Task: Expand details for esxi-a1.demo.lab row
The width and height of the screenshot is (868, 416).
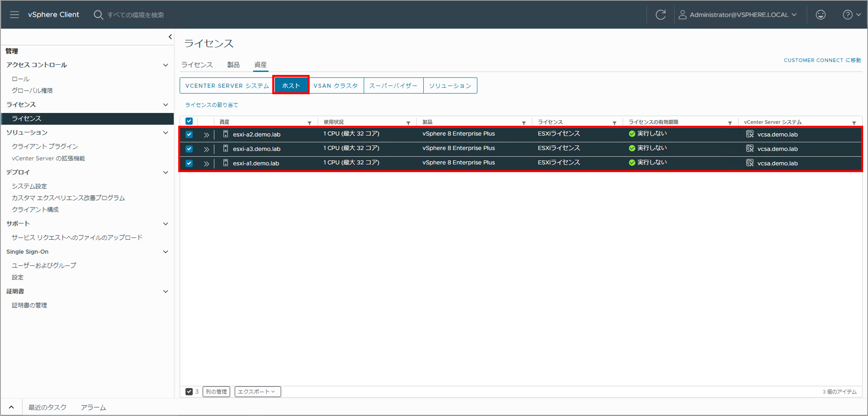Action: point(206,164)
